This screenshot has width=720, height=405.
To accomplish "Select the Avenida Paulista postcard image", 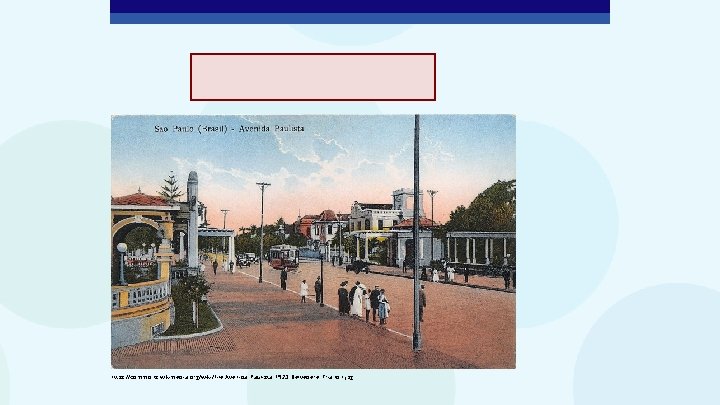I will pos(313,242).
